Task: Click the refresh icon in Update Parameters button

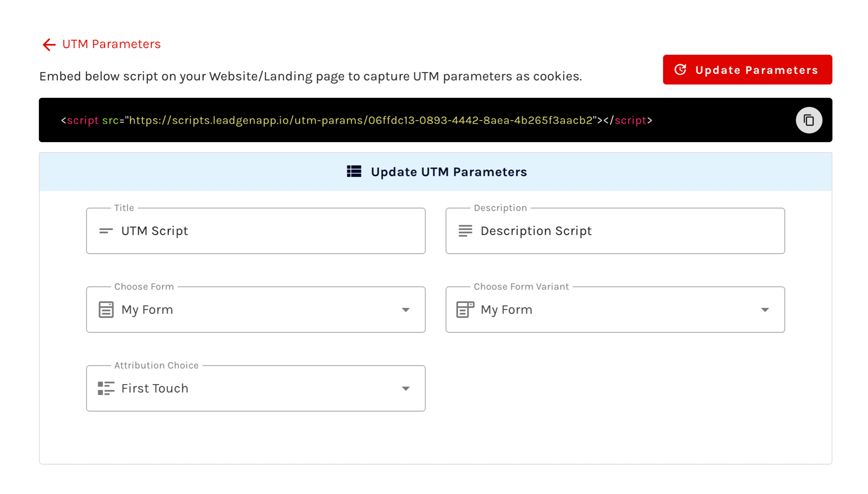Action: [680, 69]
